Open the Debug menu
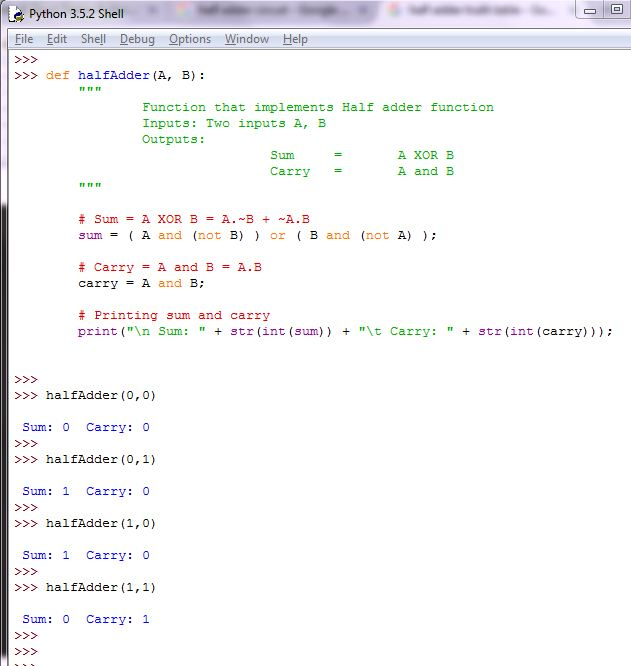The height and width of the screenshot is (666, 631). click(137, 39)
